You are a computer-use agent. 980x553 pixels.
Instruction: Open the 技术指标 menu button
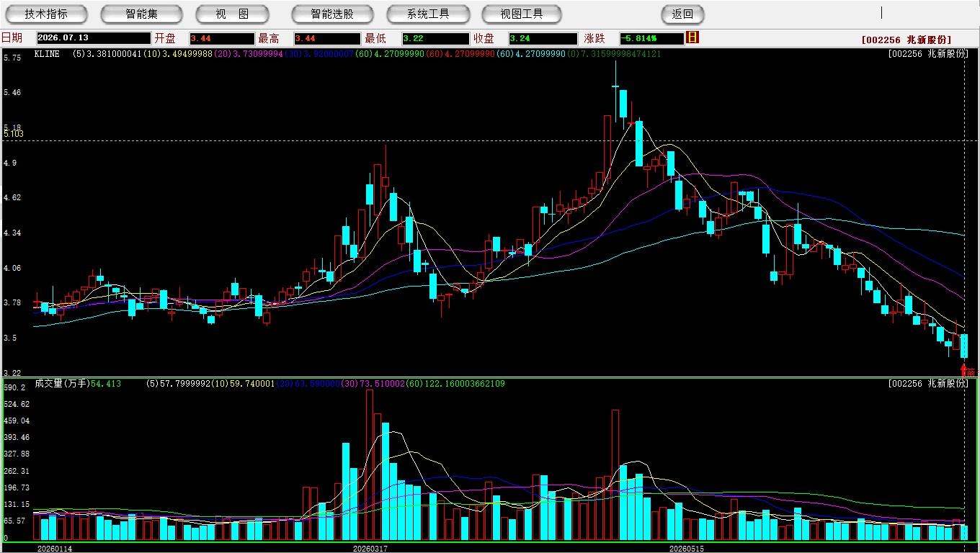click(46, 14)
